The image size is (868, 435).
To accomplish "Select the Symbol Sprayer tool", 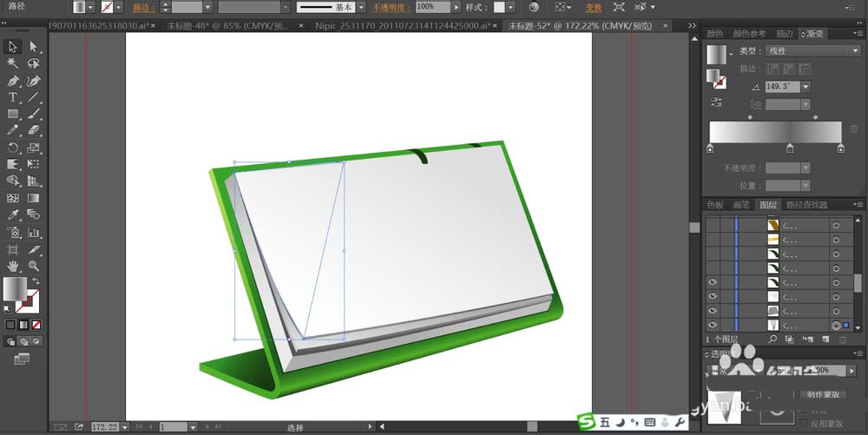I will pos(13,233).
